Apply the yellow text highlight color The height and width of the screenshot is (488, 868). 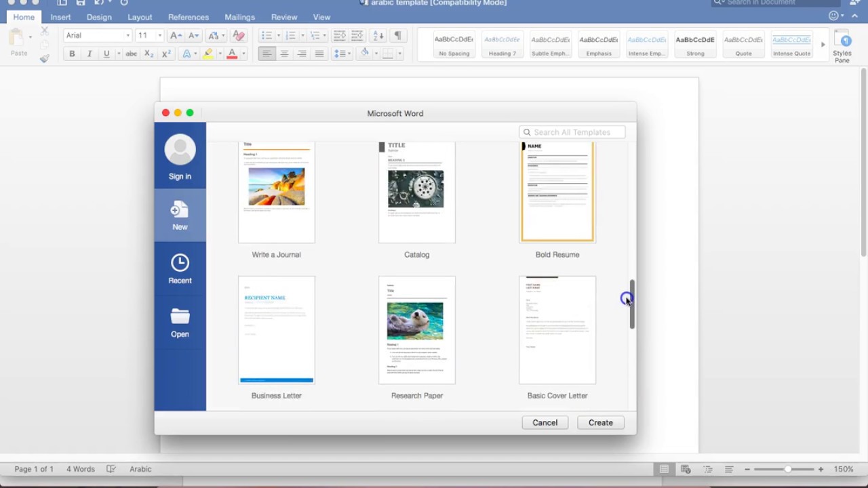pos(208,54)
